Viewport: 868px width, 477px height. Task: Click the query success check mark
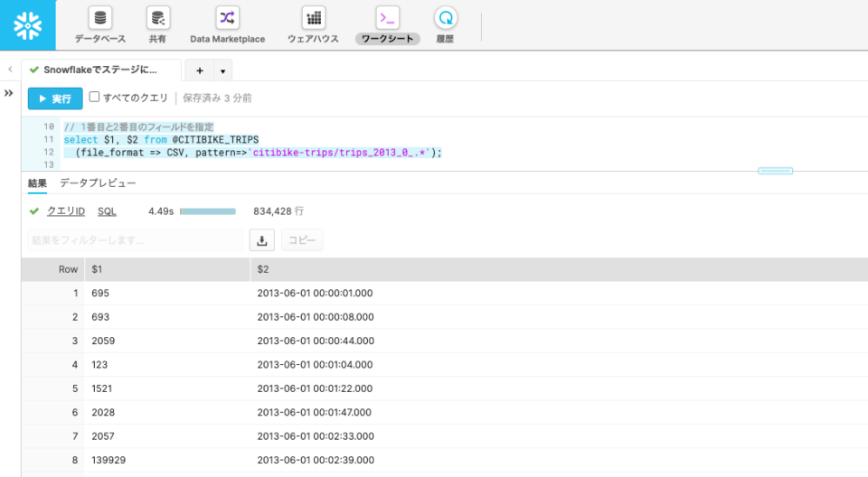coord(34,210)
